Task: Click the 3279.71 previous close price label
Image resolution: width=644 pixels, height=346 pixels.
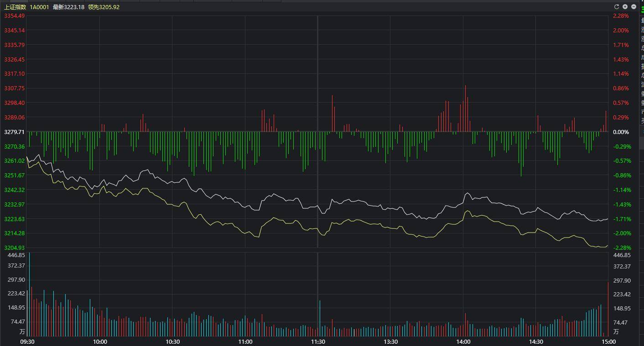Action: tap(14, 132)
